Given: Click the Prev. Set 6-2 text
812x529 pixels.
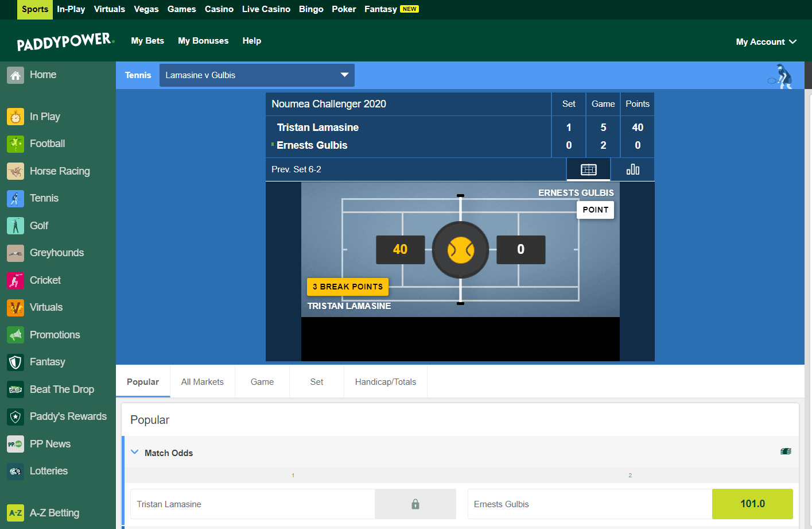Looking at the screenshot, I should [x=296, y=169].
